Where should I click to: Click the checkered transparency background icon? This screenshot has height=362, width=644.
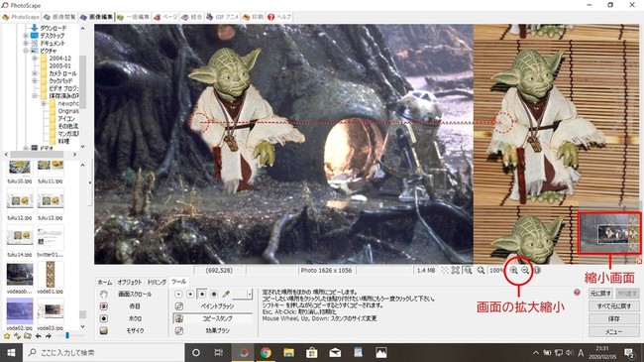(x=445, y=271)
